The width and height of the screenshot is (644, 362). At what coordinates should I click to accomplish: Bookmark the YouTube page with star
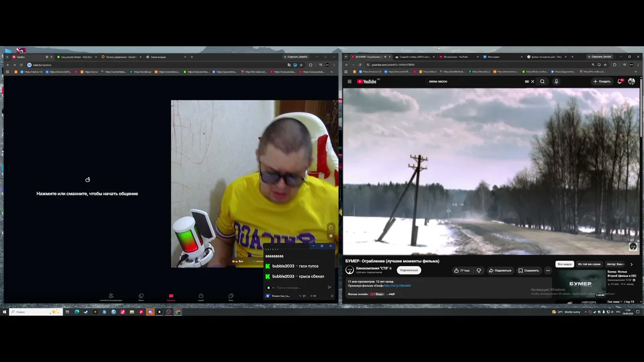[605, 65]
